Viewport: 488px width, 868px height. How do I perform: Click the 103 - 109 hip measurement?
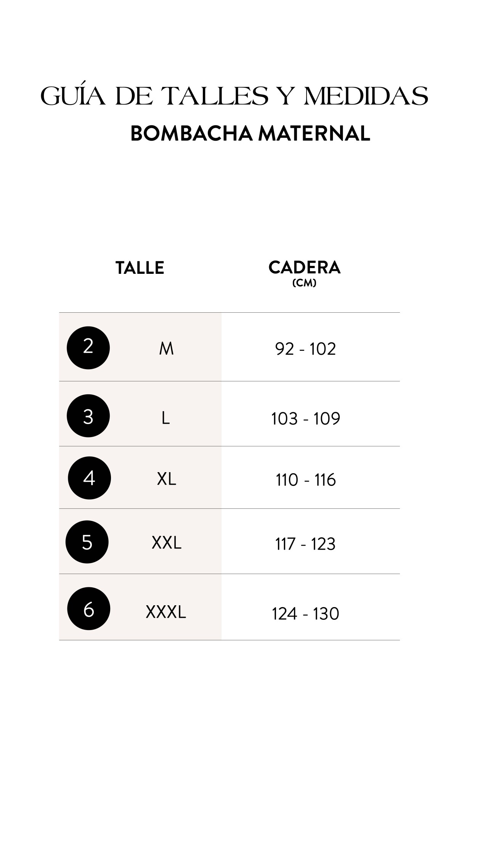point(305,419)
